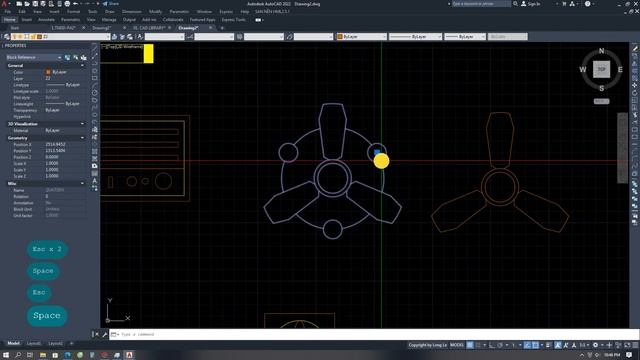Click the AutoCAD icon on Windows taskbar

(129, 355)
